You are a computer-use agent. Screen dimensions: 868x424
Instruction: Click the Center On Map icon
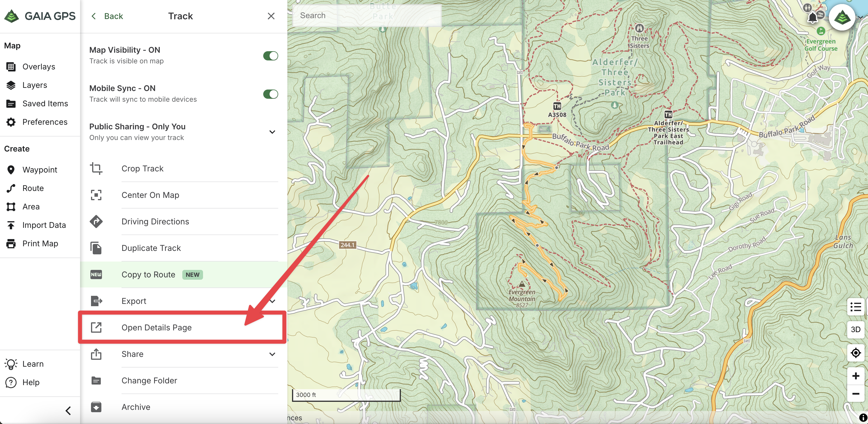tap(96, 195)
